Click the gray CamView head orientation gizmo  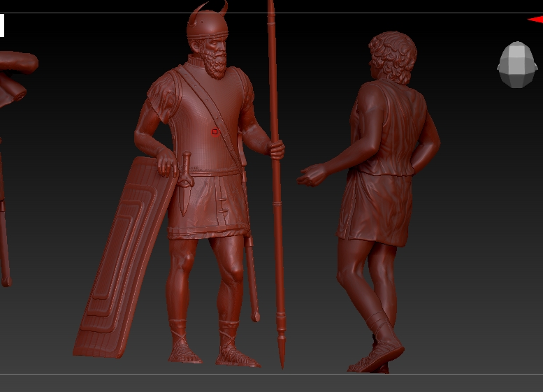pyautogui.click(x=516, y=65)
